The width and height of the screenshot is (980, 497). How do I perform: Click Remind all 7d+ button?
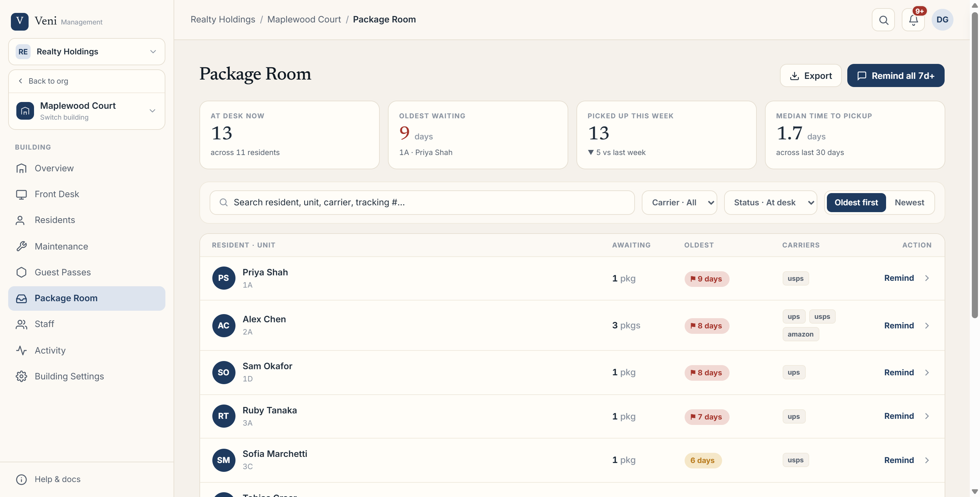(896, 75)
